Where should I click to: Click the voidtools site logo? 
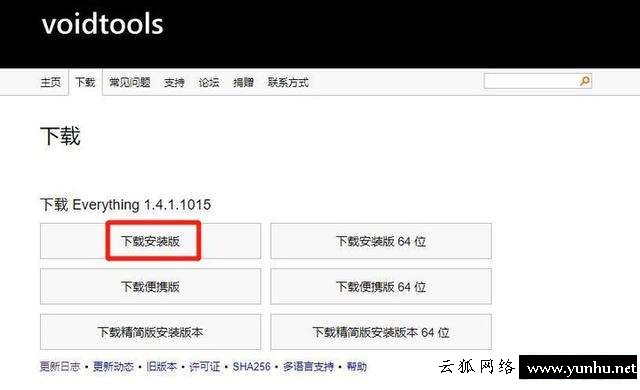point(102,24)
